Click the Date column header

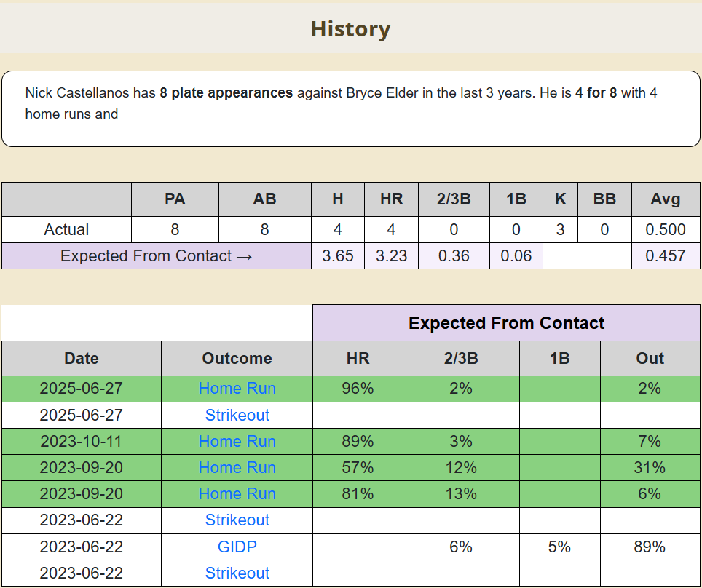[81, 359]
